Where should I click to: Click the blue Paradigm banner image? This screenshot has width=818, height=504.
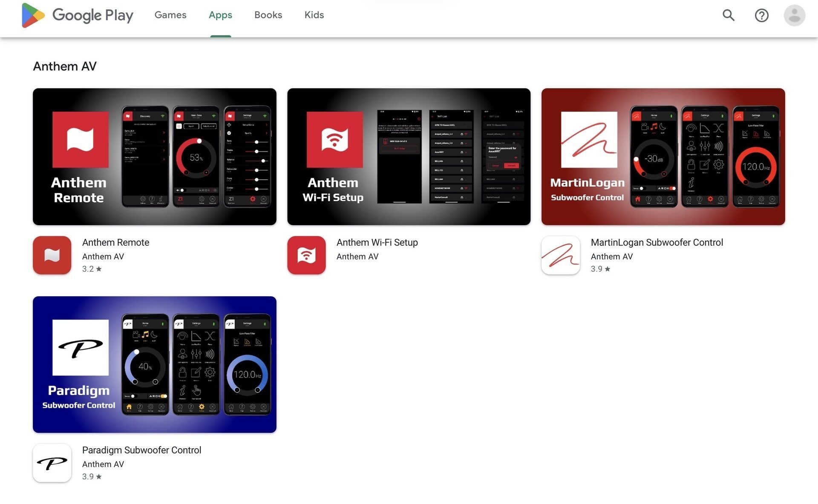click(x=154, y=364)
